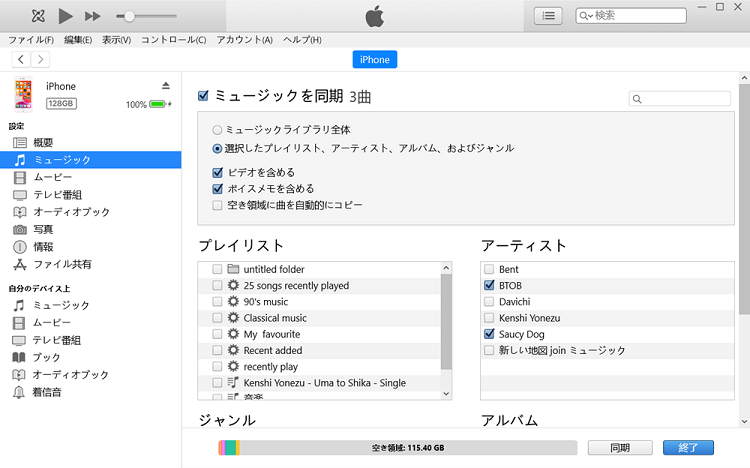750x468 pixels.
Task: Check the Classical music playlist
Action: tap(217, 318)
